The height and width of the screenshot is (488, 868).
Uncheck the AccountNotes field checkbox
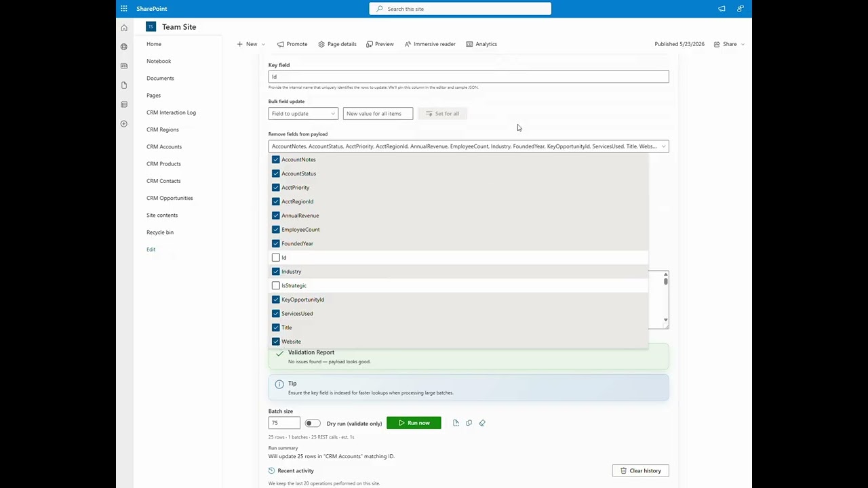click(x=275, y=159)
